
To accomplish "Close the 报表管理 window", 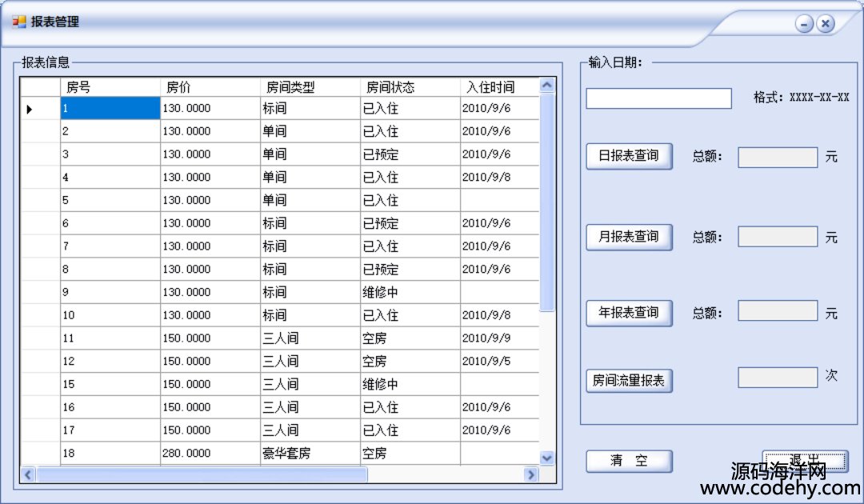I will 826,24.
